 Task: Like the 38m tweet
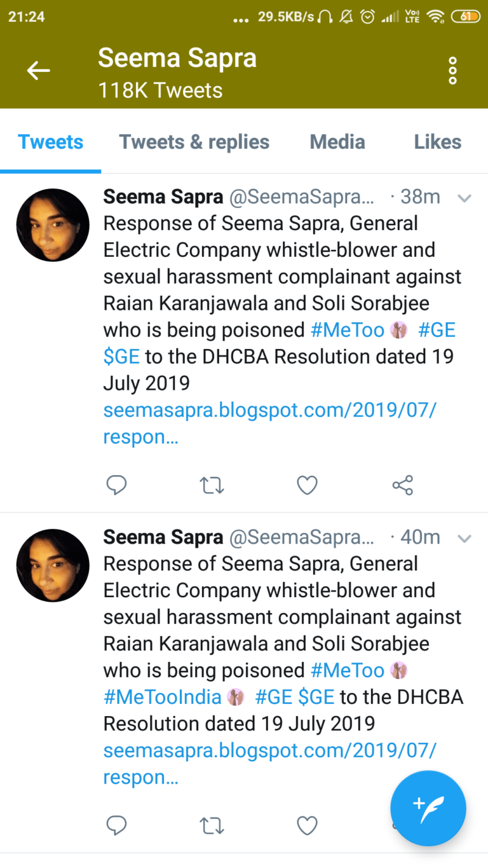tap(307, 486)
